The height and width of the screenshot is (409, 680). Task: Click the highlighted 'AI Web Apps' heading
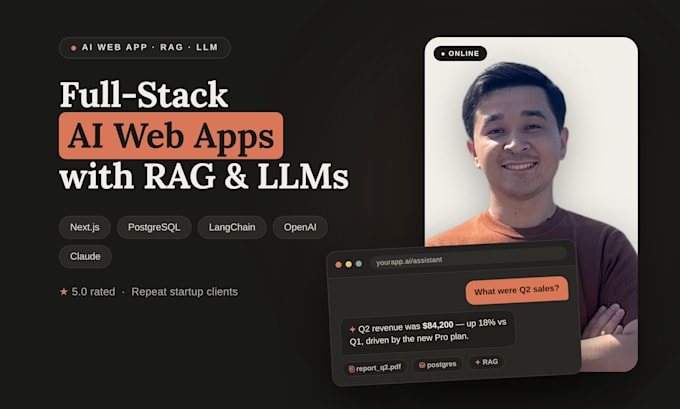tap(171, 136)
